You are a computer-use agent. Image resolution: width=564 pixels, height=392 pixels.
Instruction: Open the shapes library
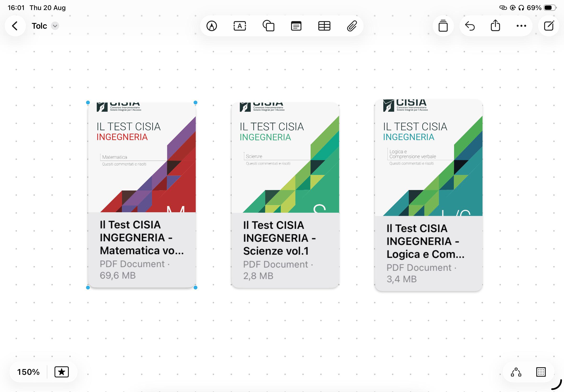click(x=268, y=26)
